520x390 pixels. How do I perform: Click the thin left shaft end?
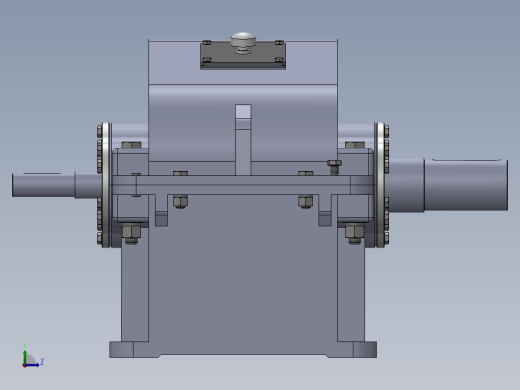[x=43, y=185]
